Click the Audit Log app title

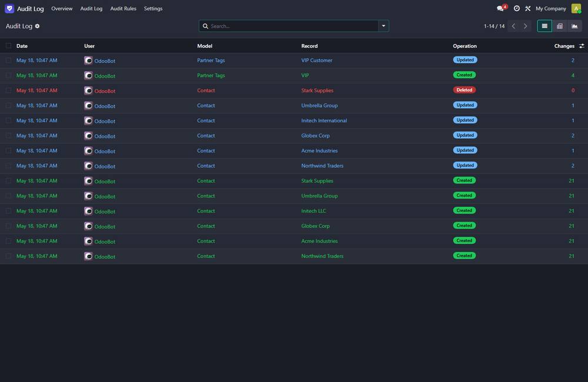click(x=31, y=8)
